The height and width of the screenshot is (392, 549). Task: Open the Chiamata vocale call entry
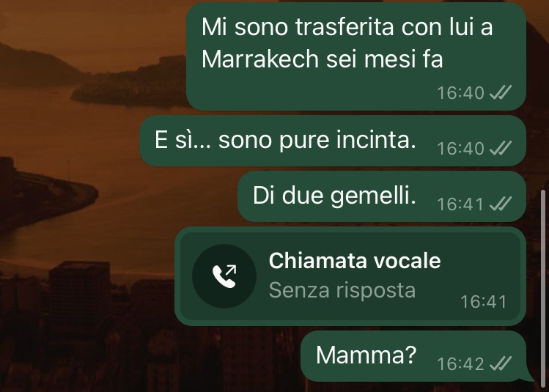[x=350, y=276]
